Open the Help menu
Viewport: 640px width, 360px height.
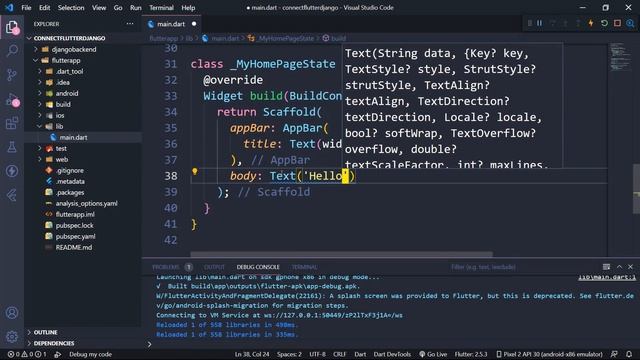[188, 7]
